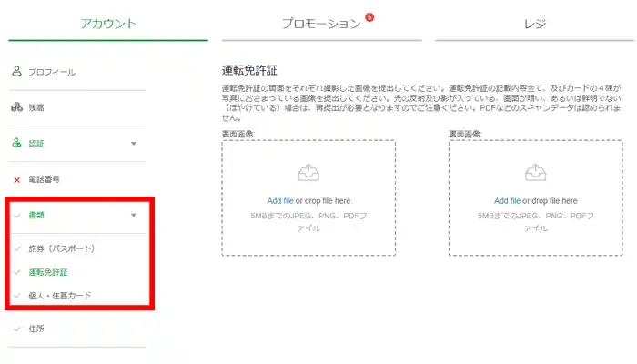Open the プロフィール menu item
The image size is (637, 364).
[x=52, y=71]
